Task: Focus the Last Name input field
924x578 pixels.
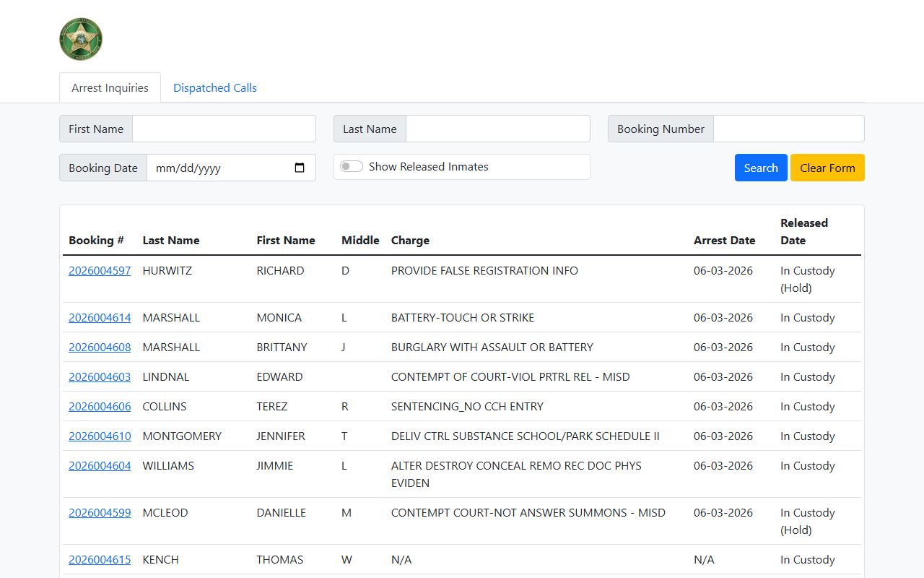Action: tap(498, 129)
